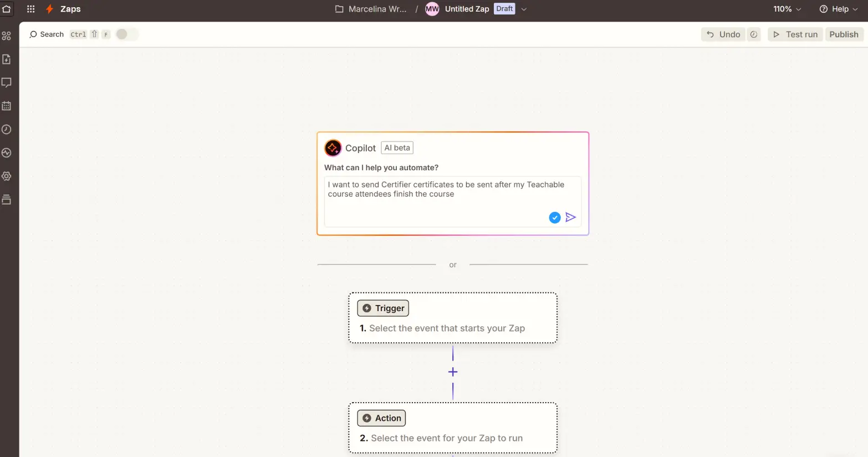The height and width of the screenshot is (457, 868).
Task: Start a Test run
Action: coord(795,34)
